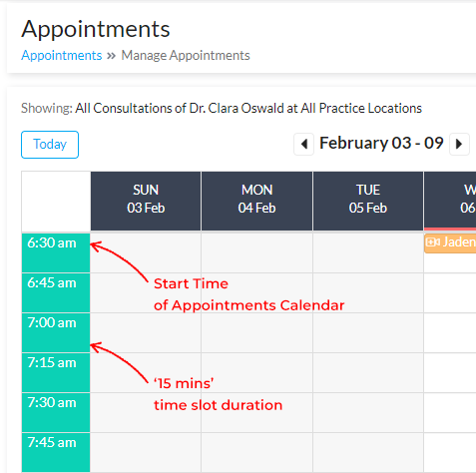Click the 7:15 am time label
Viewport: 476px width, 473px height.
(52, 362)
